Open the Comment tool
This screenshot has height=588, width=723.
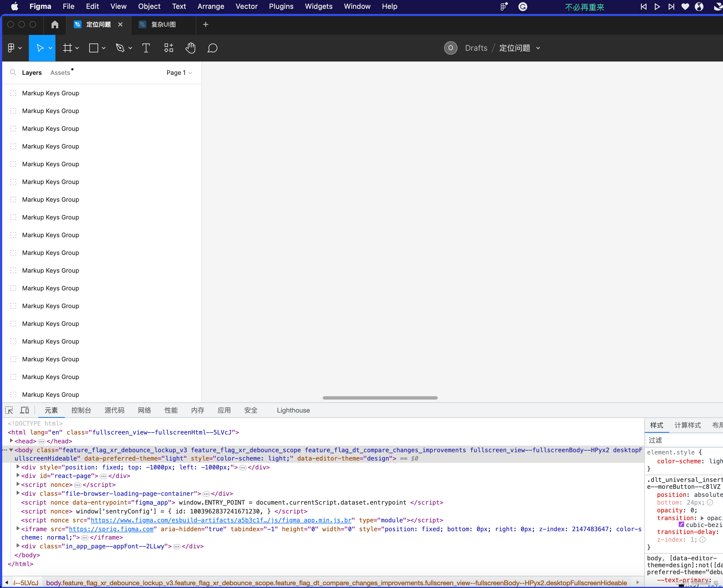[212, 48]
